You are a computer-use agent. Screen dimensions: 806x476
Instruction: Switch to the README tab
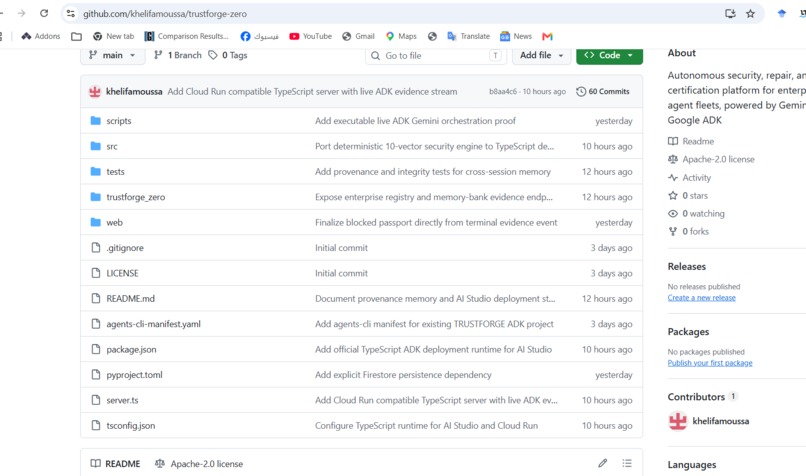[116, 464]
